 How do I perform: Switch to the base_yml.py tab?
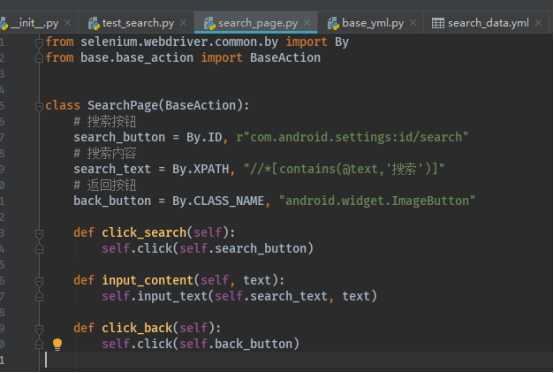[372, 23]
